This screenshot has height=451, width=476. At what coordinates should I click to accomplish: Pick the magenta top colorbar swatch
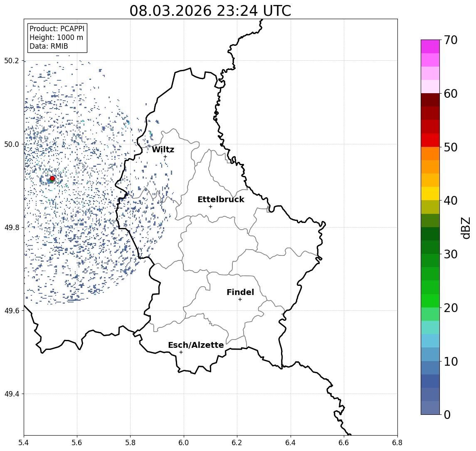tap(430, 47)
